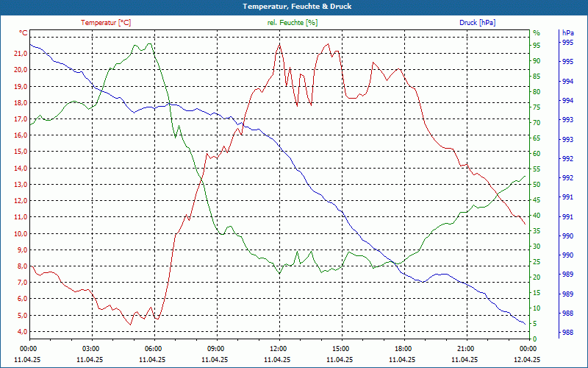Screen dimensions: 588x368
Task: Click the chart title 'Temperatur, Feuchte & Druck'
Action: [x=297, y=7]
